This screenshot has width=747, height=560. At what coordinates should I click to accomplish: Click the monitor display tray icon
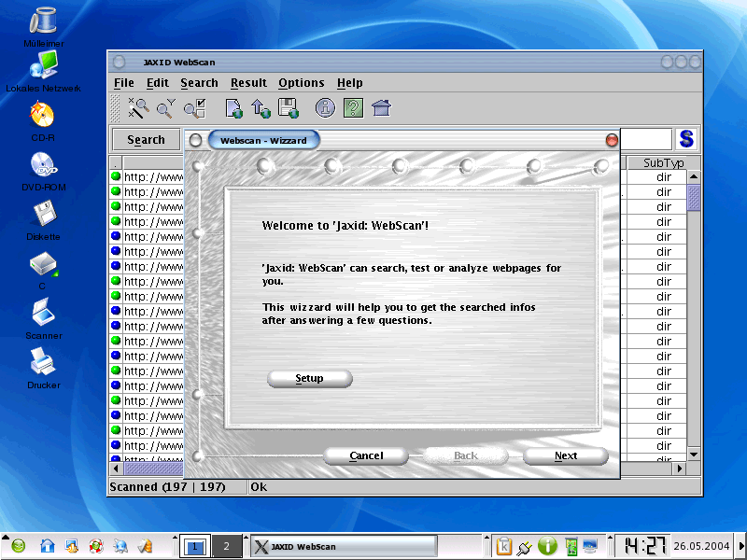(x=591, y=546)
